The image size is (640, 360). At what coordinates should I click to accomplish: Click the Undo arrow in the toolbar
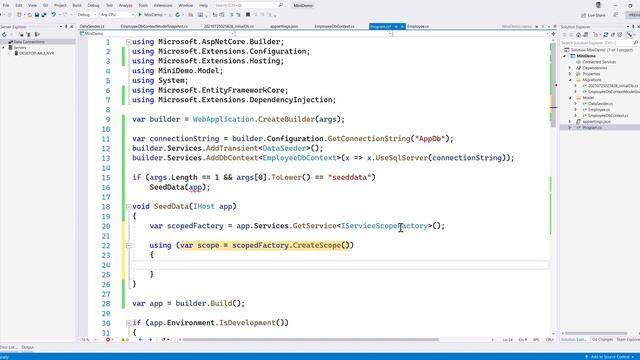tap(53, 15)
